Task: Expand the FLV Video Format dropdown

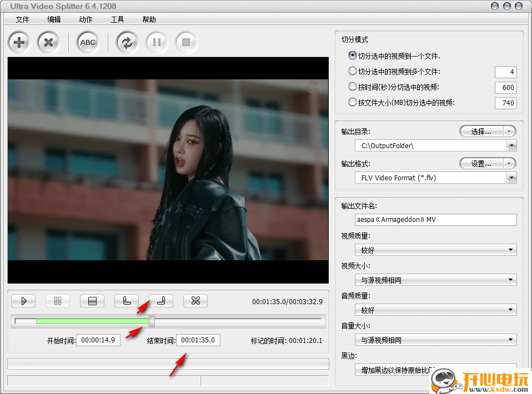Action: (511, 178)
